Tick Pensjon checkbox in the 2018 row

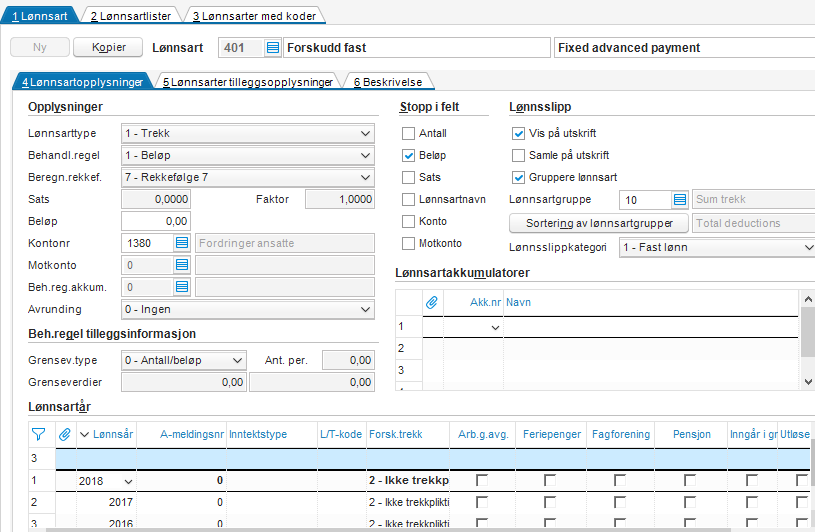click(x=690, y=480)
